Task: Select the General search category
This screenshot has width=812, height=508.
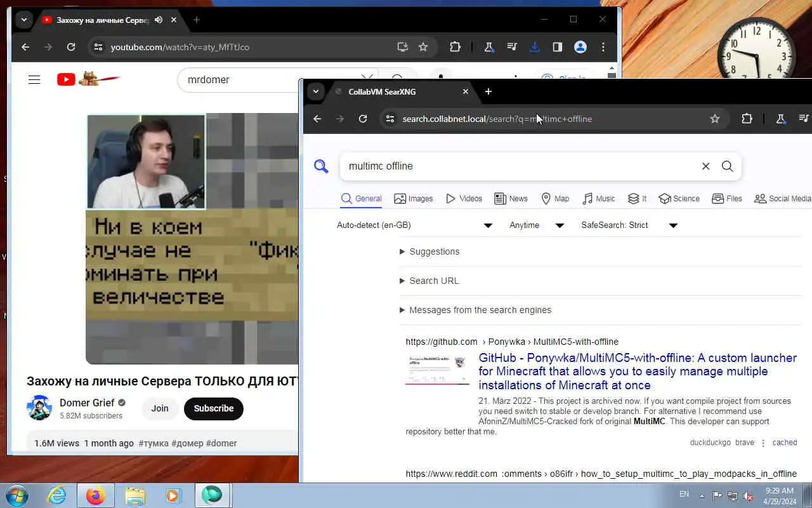Action: click(x=361, y=199)
